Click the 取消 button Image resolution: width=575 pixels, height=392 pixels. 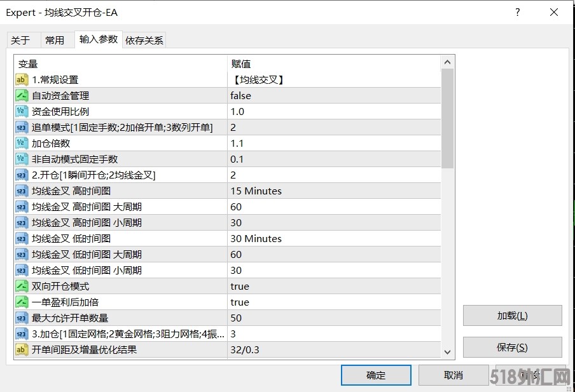[x=454, y=375]
